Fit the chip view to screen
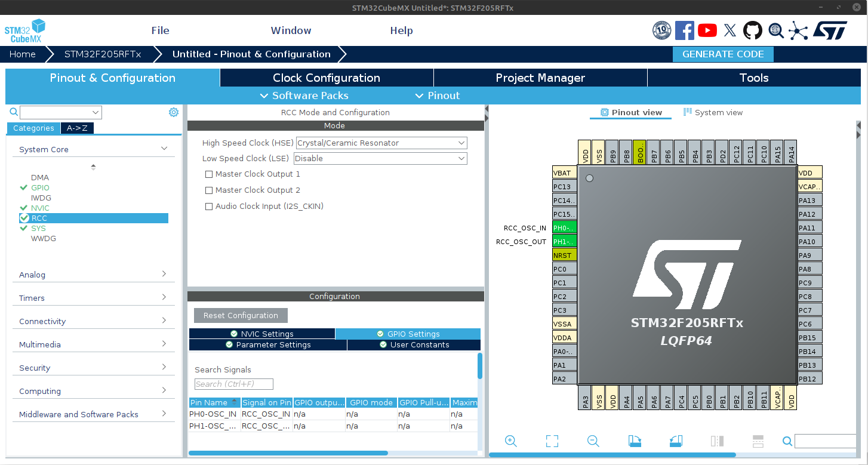 point(552,441)
